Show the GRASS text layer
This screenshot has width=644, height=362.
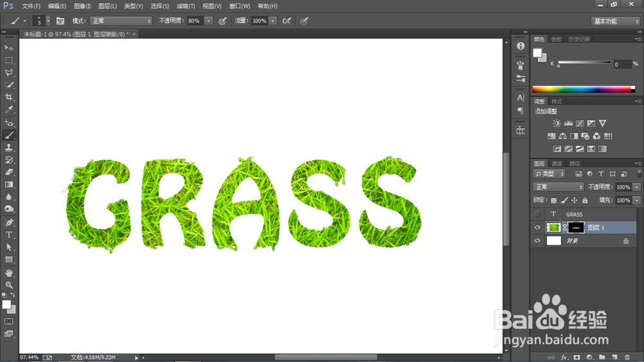click(x=537, y=214)
